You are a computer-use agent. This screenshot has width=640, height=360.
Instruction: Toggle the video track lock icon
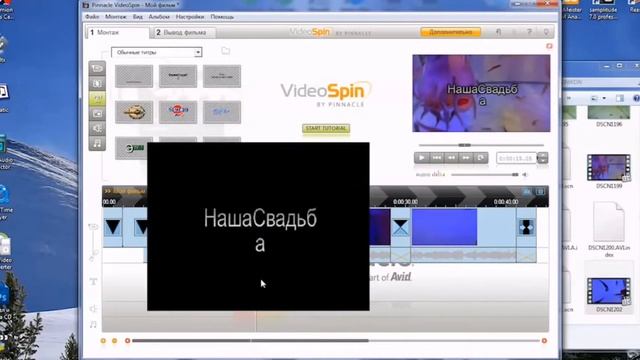[x=93, y=227]
